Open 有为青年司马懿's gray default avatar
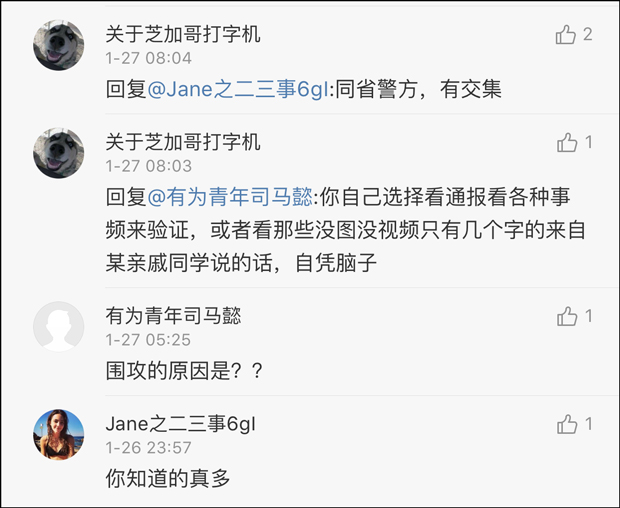This screenshot has width=620, height=508. pyautogui.click(x=59, y=326)
